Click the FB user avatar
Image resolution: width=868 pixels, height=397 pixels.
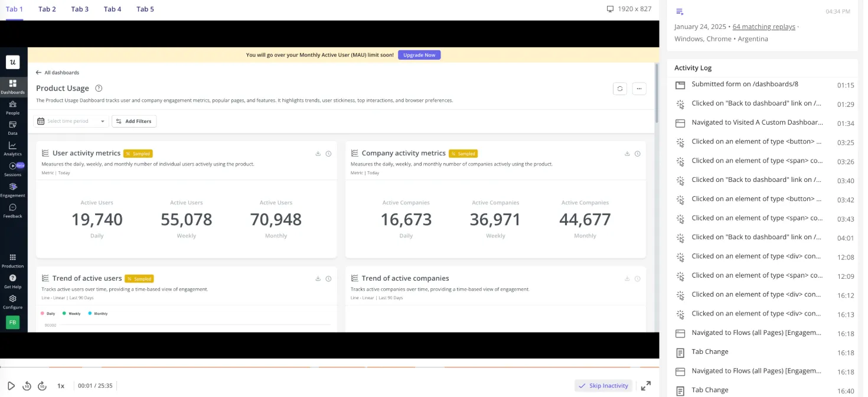click(x=12, y=322)
